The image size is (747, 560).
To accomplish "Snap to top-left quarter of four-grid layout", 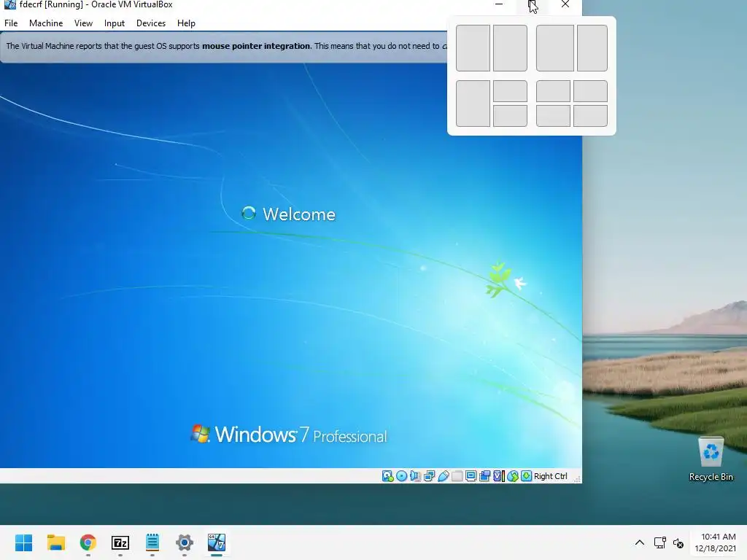I will point(553,91).
